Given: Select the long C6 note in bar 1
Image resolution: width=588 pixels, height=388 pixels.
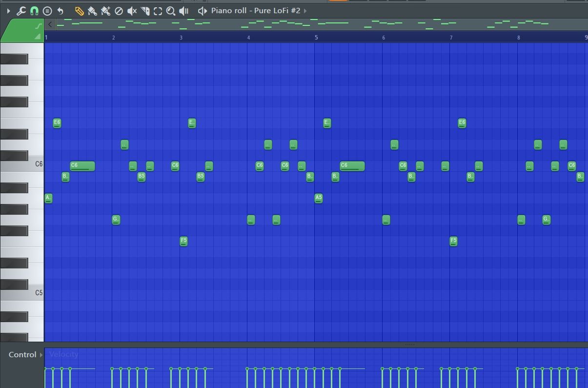Looking at the screenshot, I should pyautogui.click(x=82, y=166).
